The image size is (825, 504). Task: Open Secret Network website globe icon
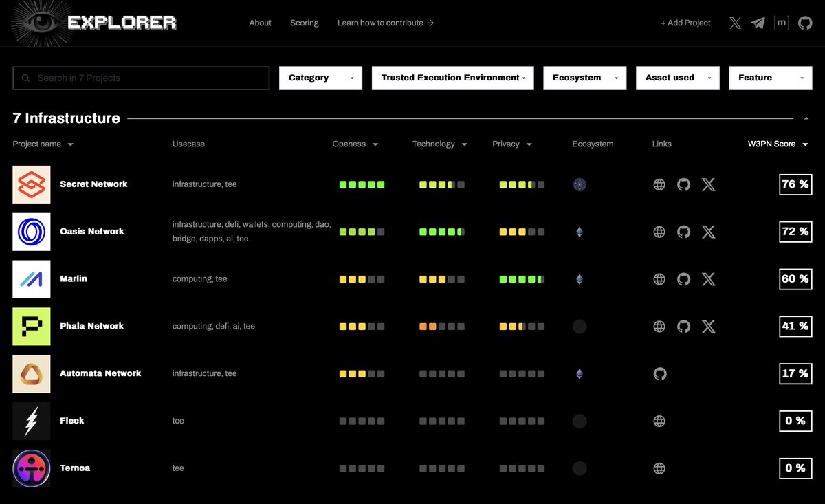[x=659, y=184]
